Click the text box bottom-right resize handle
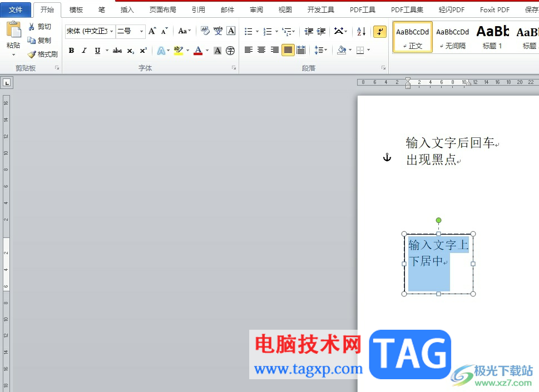Image resolution: width=539 pixels, height=392 pixels. 473,294
